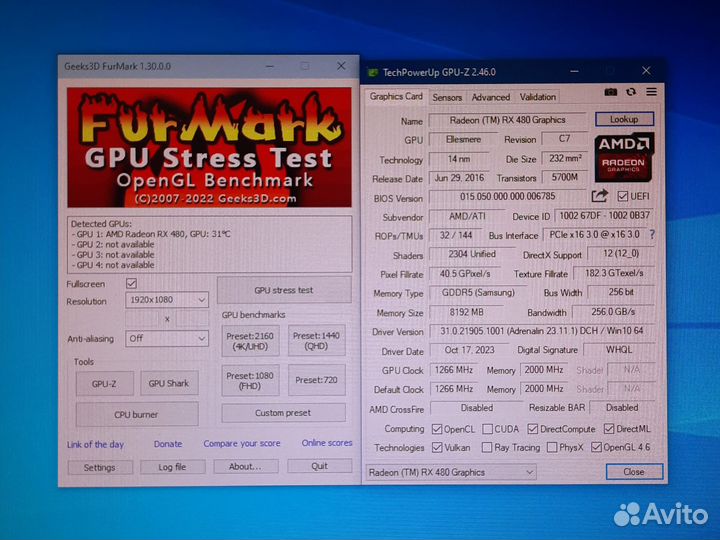Click the About... button
The image size is (720, 540).
(245, 467)
